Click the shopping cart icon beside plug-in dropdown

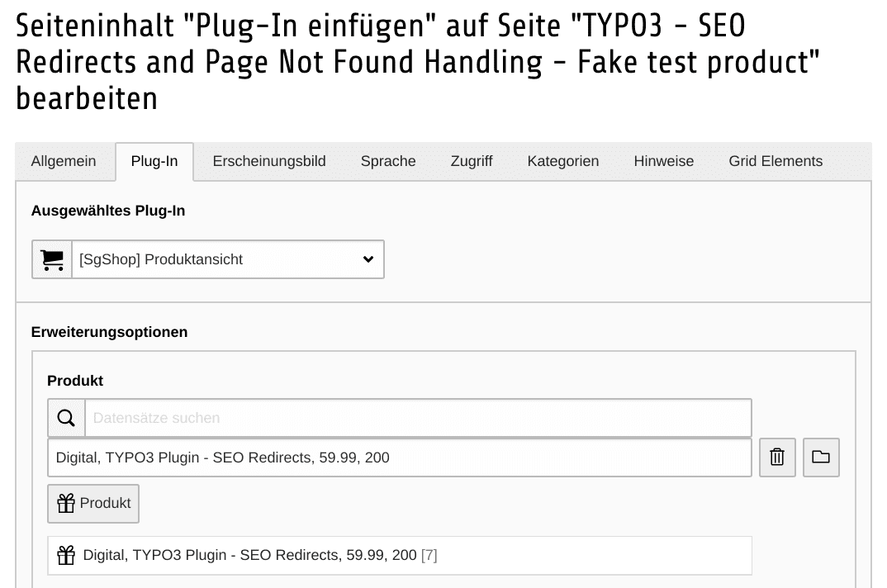point(52,260)
